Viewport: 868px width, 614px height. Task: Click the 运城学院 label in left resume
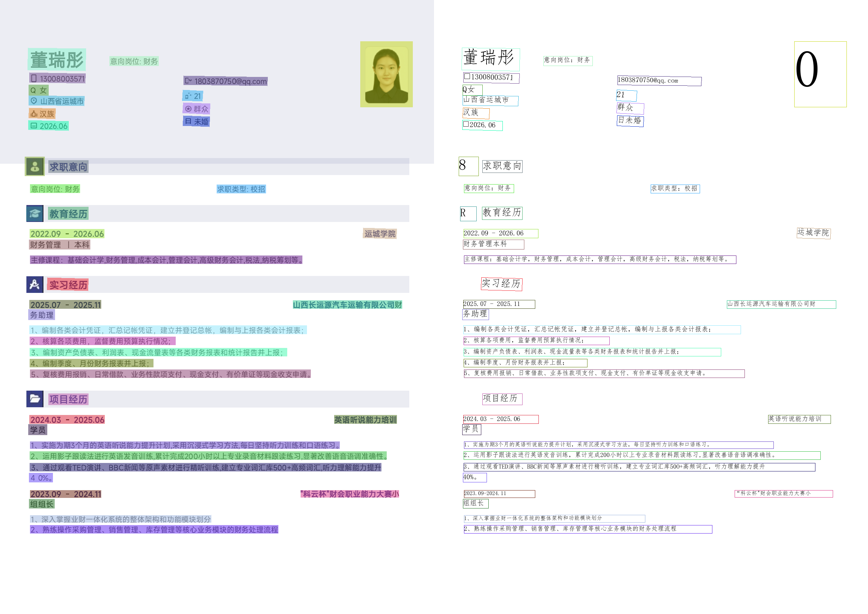click(380, 234)
